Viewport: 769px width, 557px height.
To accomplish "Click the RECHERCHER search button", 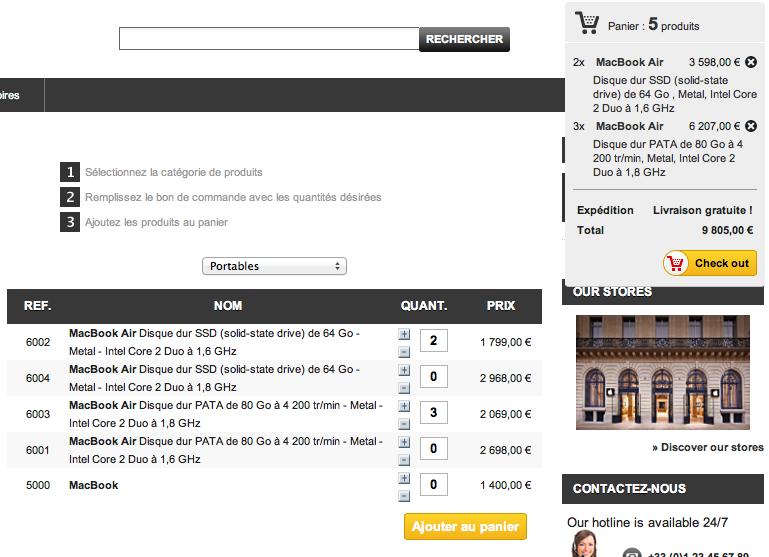I will (464, 39).
